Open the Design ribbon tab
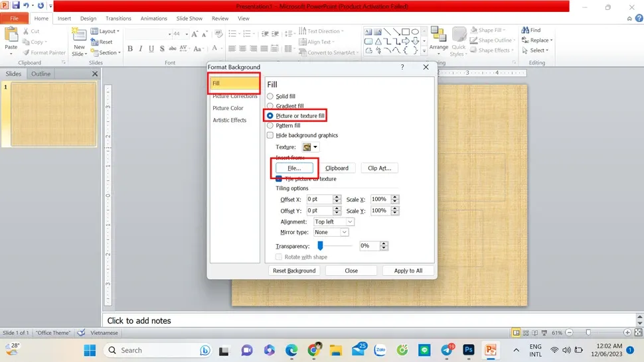 click(x=88, y=19)
